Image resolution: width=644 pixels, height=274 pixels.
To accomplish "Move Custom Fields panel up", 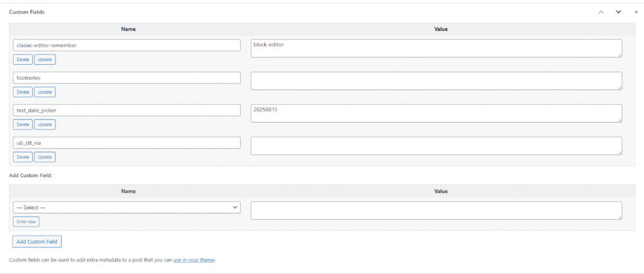I will [x=601, y=12].
